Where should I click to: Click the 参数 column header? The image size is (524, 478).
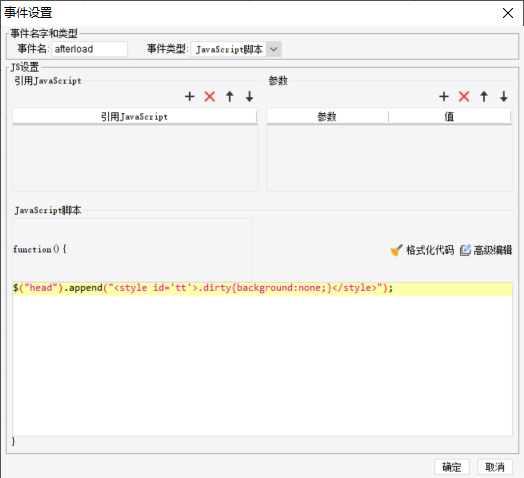tap(328, 117)
